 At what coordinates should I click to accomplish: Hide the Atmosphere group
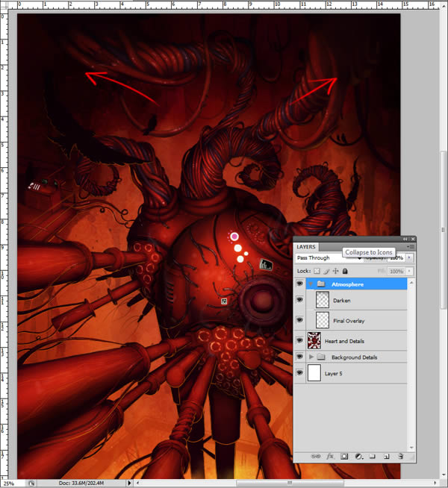[299, 284]
